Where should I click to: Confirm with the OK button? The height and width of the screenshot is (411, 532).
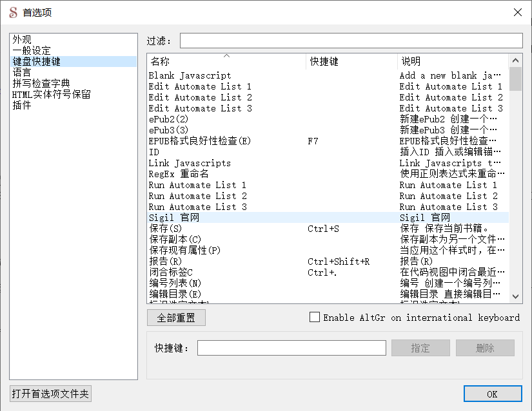tap(492, 394)
